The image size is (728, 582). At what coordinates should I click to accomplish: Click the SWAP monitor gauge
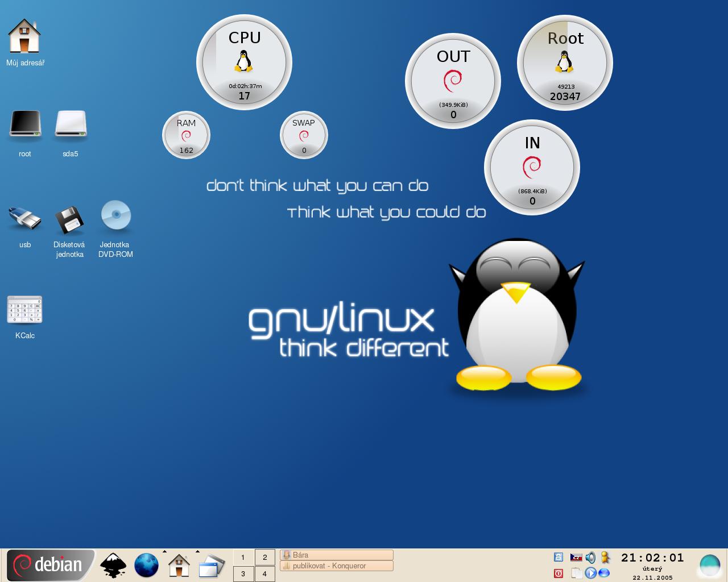pyautogui.click(x=304, y=135)
